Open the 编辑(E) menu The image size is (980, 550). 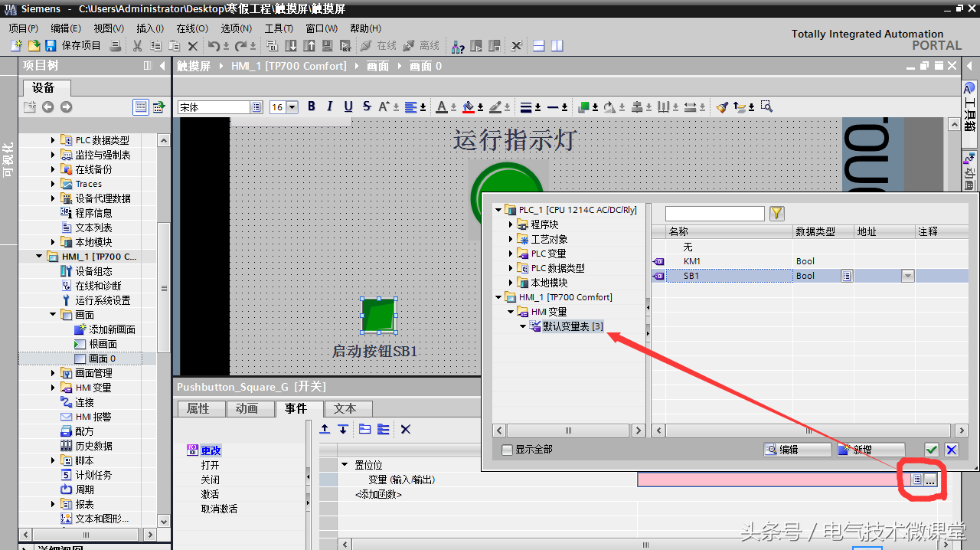pos(66,28)
